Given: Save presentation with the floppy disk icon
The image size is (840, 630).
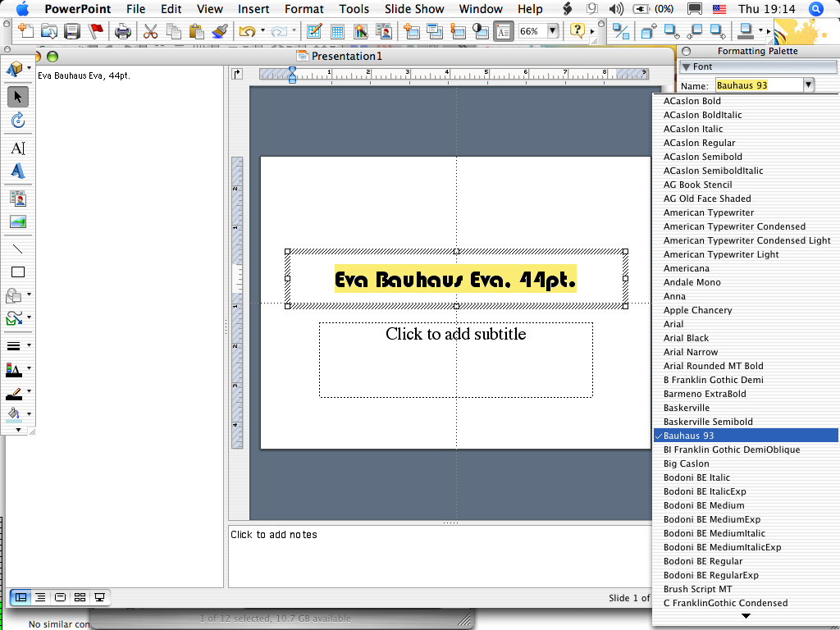Looking at the screenshot, I should 72,31.
